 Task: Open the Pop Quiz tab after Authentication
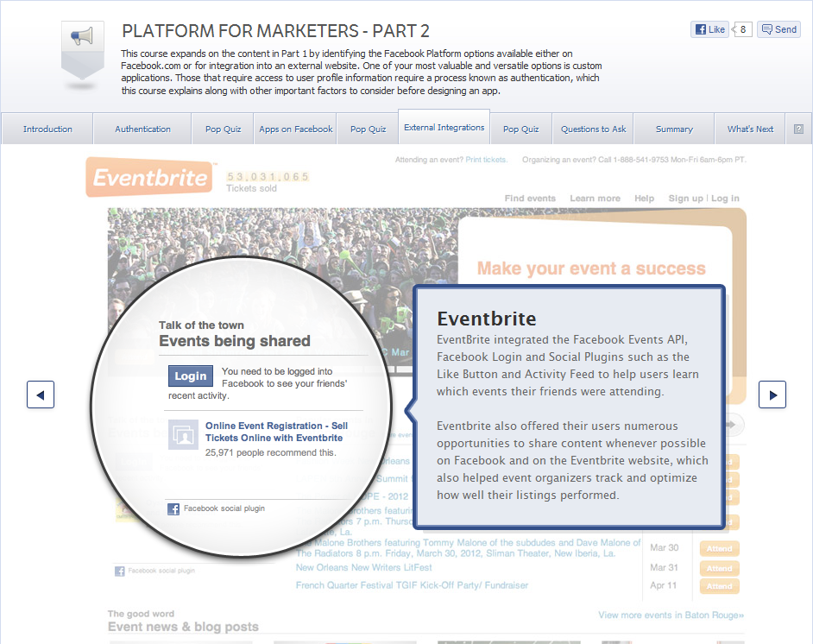pos(223,129)
